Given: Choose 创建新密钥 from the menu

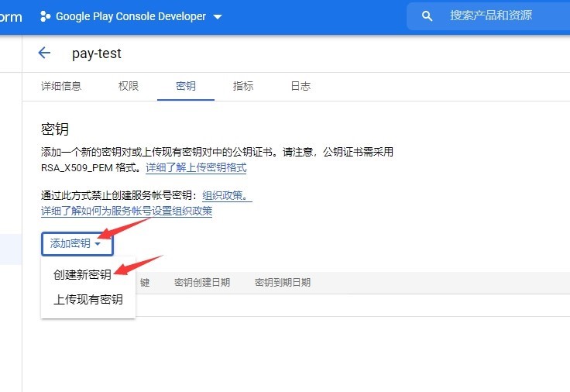Looking at the screenshot, I should tap(82, 274).
